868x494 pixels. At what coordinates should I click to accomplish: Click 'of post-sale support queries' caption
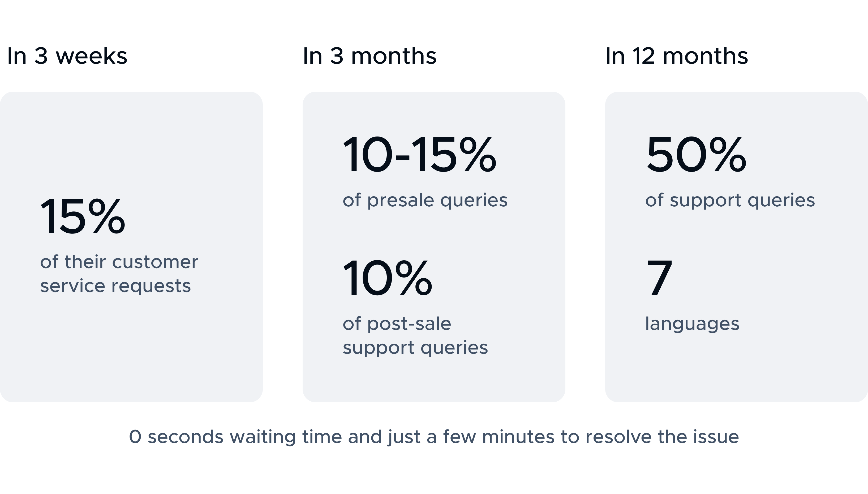[x=415, y=335]
